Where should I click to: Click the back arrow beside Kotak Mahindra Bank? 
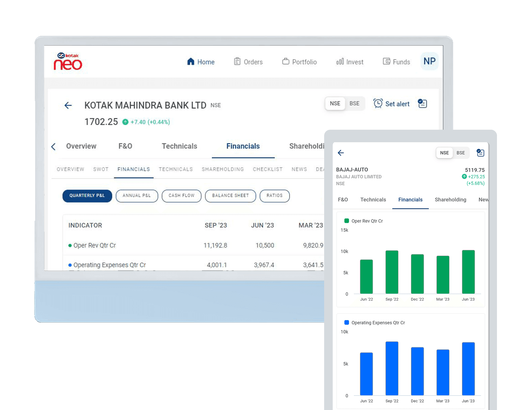pos(68,105)
